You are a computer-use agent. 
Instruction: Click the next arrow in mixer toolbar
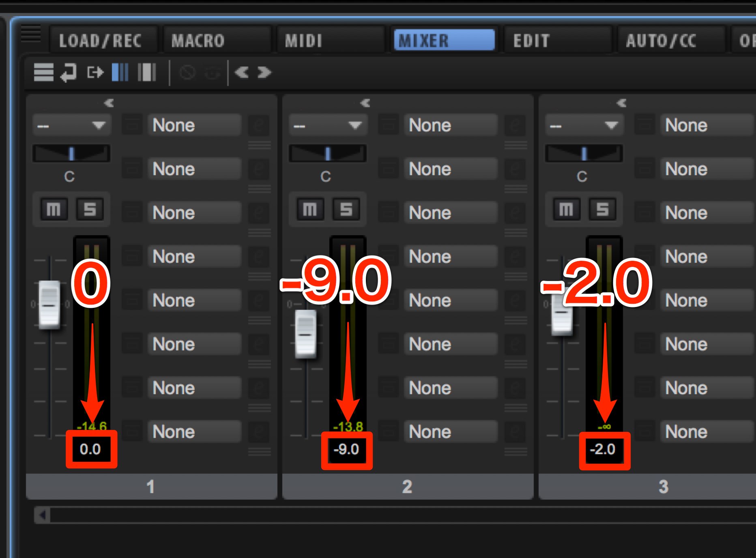point(264,73)
